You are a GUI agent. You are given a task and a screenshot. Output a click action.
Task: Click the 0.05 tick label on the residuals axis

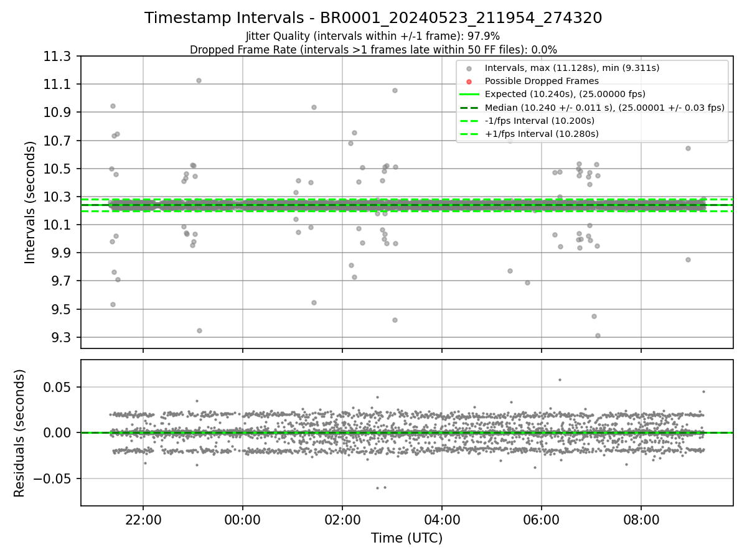point(59,387)
